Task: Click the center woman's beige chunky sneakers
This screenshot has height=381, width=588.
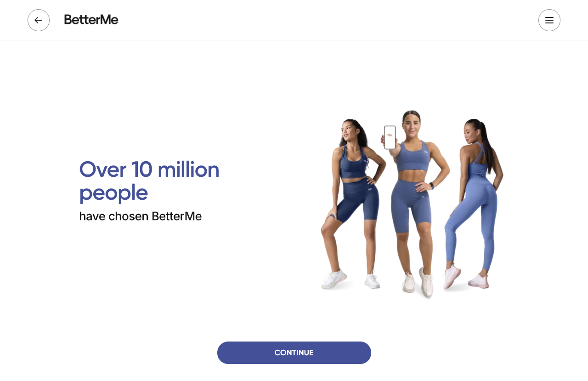Action: [x=418, y=283]
